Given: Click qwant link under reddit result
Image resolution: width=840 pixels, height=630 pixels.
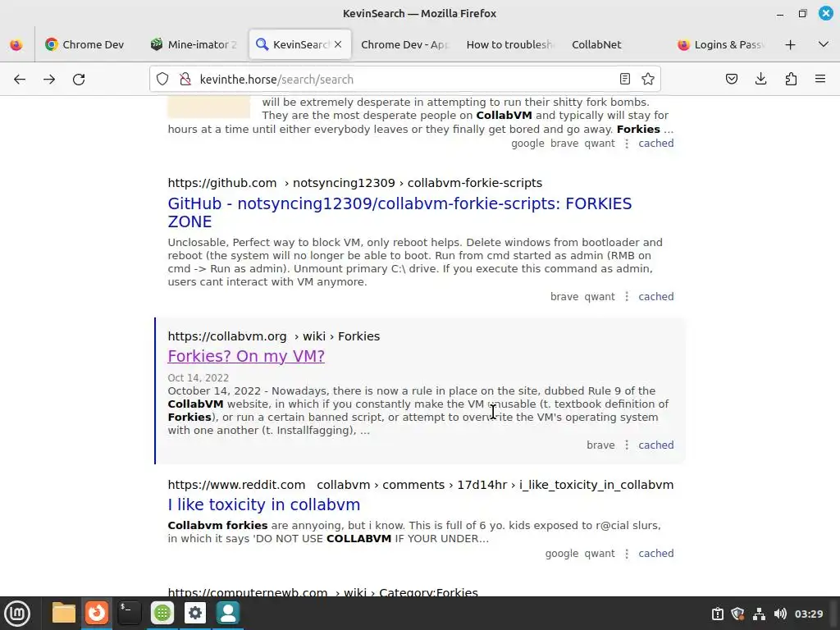Looking at the screenshot, I should [600, 554].
